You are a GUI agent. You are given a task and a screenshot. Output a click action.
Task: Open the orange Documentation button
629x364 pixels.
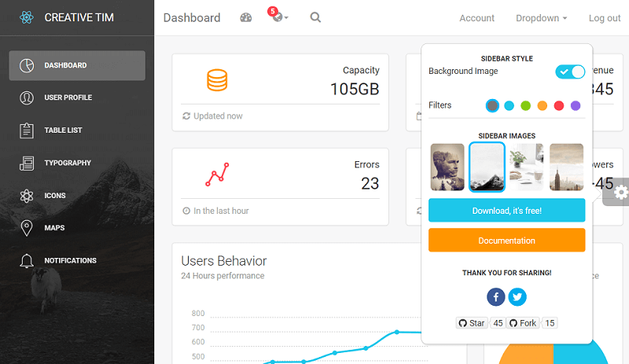[506, 240]
